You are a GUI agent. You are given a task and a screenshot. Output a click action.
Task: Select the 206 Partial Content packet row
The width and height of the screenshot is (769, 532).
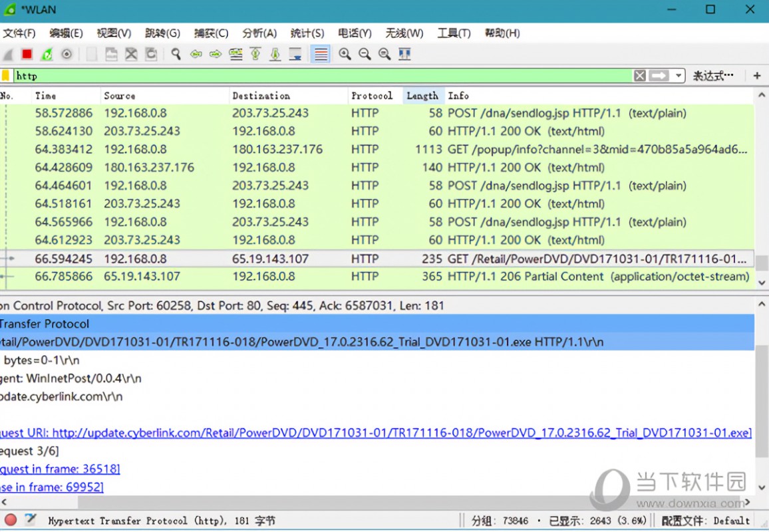tap(377, 277)
